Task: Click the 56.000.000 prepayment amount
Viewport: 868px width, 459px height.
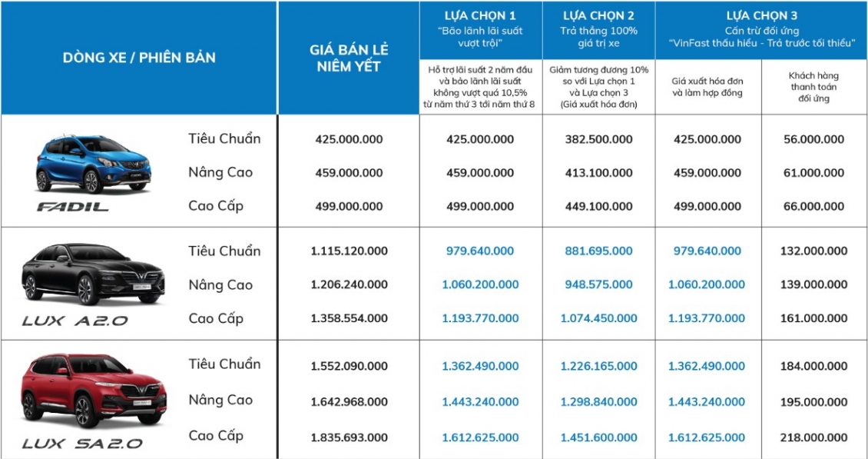Action: point(813,139)
